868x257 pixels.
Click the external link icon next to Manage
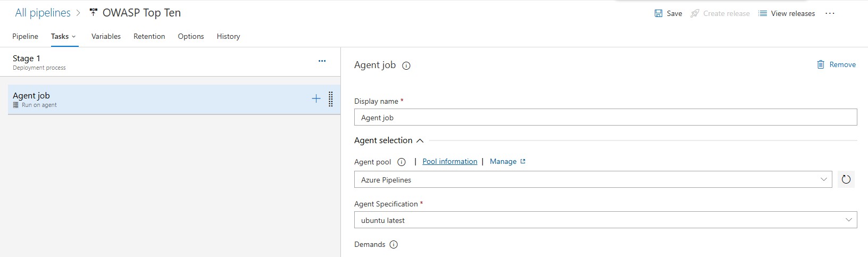523,161
